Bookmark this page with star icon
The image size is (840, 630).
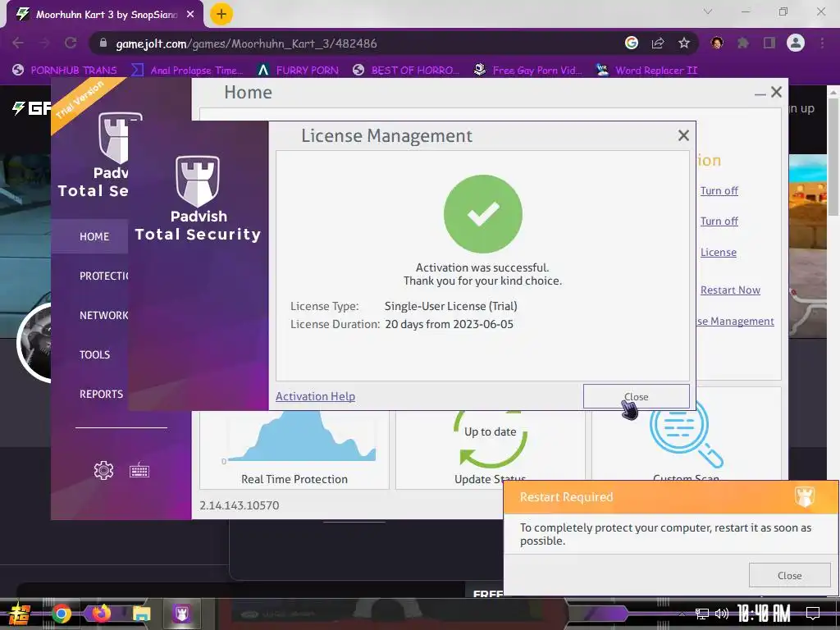click(x=683, y=43)
